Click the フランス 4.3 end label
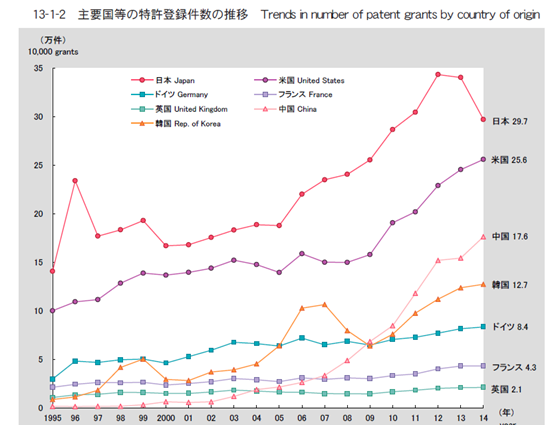558x427 pixels. 514,368
